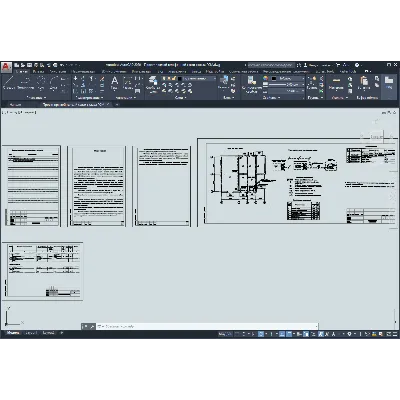Click the new drawing tab plus button
Viewport: 400px width, 400px height.
pos(117,104)
